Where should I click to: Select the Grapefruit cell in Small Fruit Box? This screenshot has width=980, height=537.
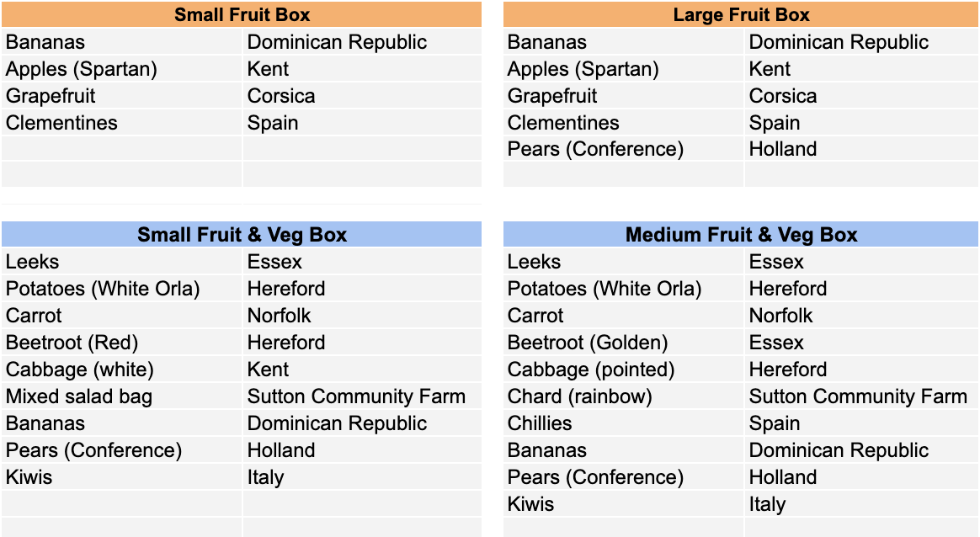pos(121,96)
